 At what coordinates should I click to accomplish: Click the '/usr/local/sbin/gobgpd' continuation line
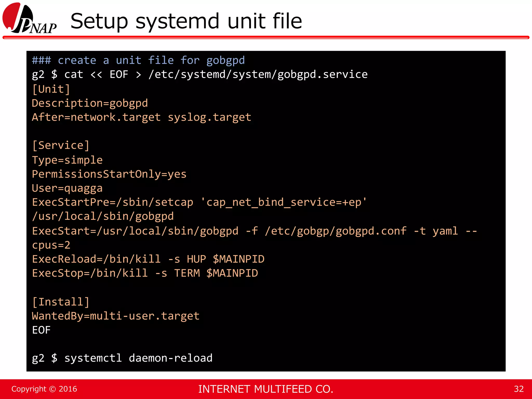[103, 216]
